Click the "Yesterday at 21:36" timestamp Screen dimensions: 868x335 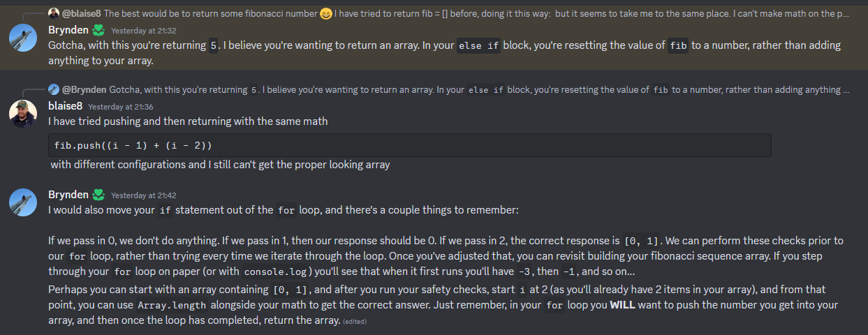point(120,107)
